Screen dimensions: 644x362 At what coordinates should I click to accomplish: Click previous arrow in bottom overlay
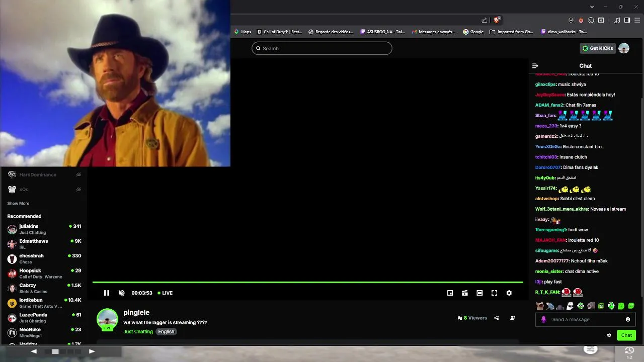34,351
